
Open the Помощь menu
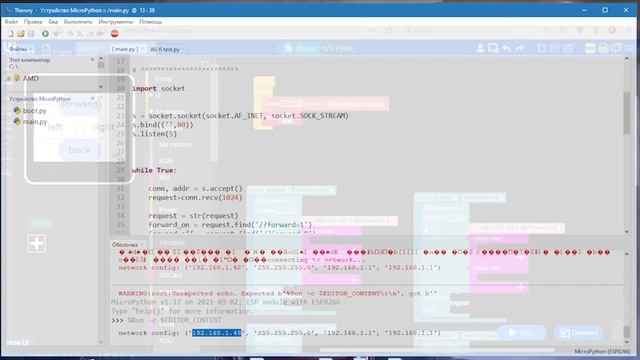[x=151, y=22]
